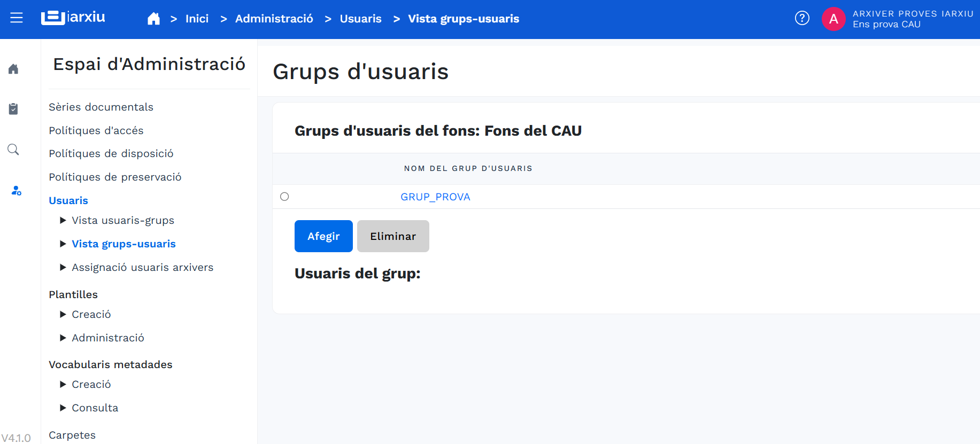Open Assignació usuaris arxivers sidebar link
980x444 pixels.
142,267
